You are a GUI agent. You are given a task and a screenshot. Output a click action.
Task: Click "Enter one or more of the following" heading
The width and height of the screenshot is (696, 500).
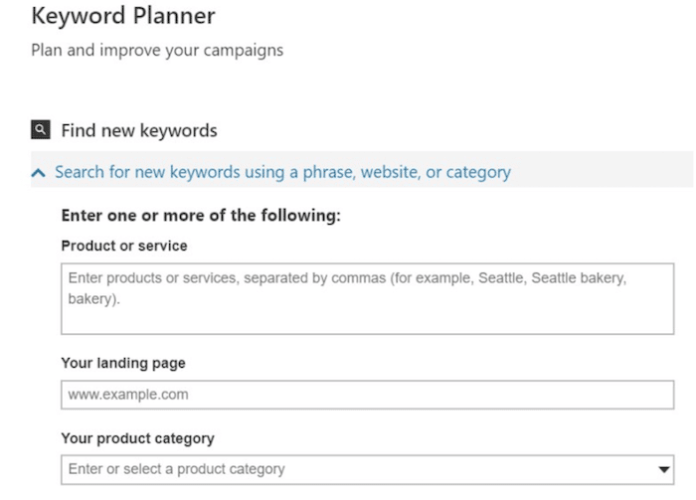(201, 215)
